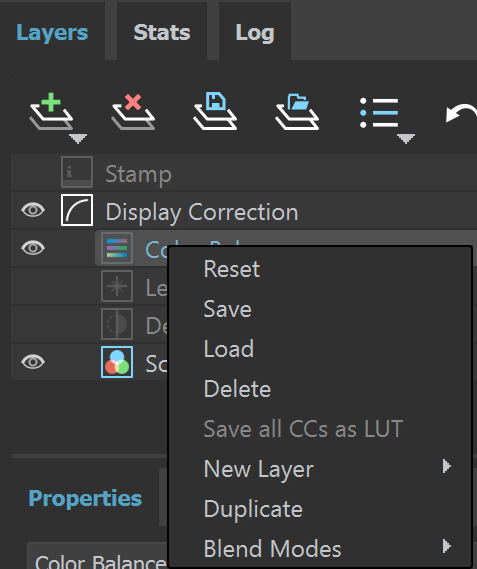Click the Delete layer icon with red X

coord(133,112)
